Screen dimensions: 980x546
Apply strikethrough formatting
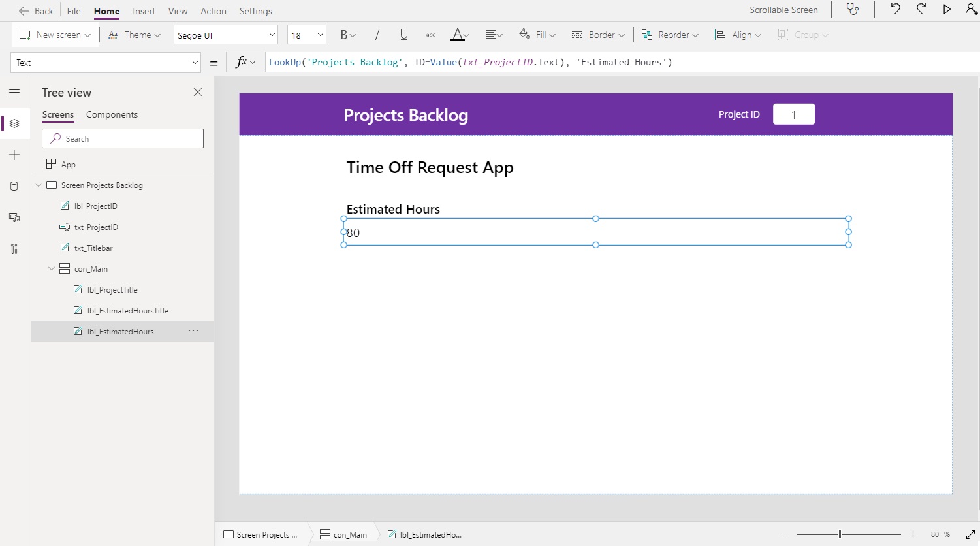[430, 35]
